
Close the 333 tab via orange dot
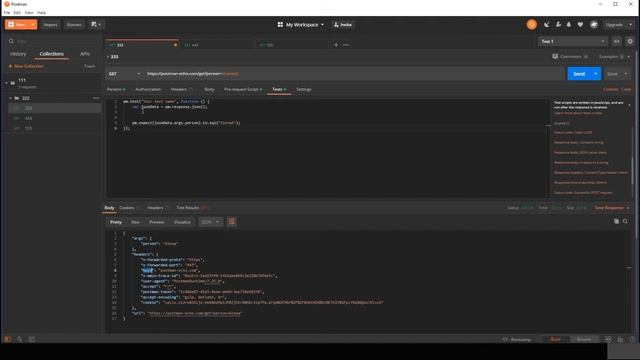point(176,45)
